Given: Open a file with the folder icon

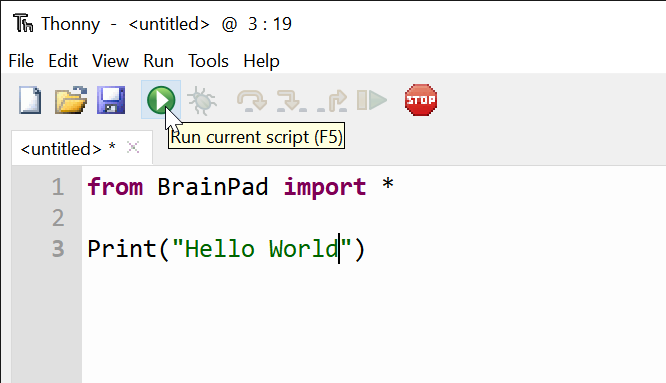Looking at the screenshot, I should (71, 100).
